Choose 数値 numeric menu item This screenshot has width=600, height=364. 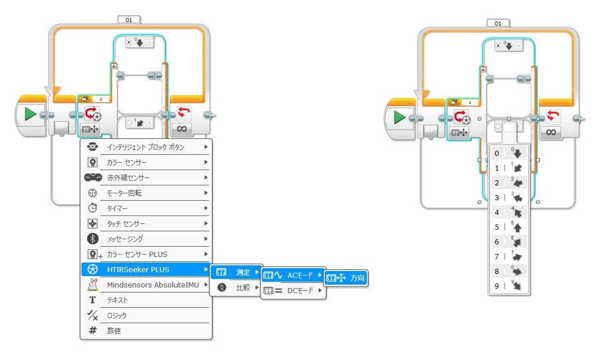click(146, 331)
